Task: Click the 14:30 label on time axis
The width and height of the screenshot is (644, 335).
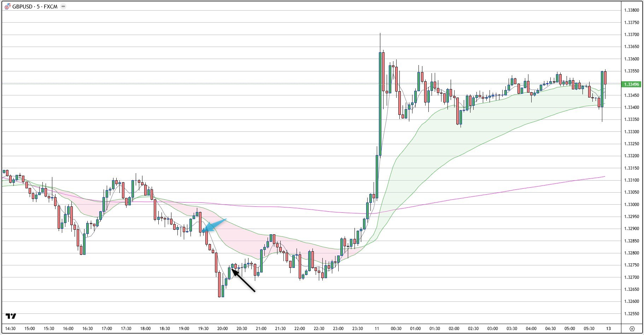Action: [x=11, y=329]
